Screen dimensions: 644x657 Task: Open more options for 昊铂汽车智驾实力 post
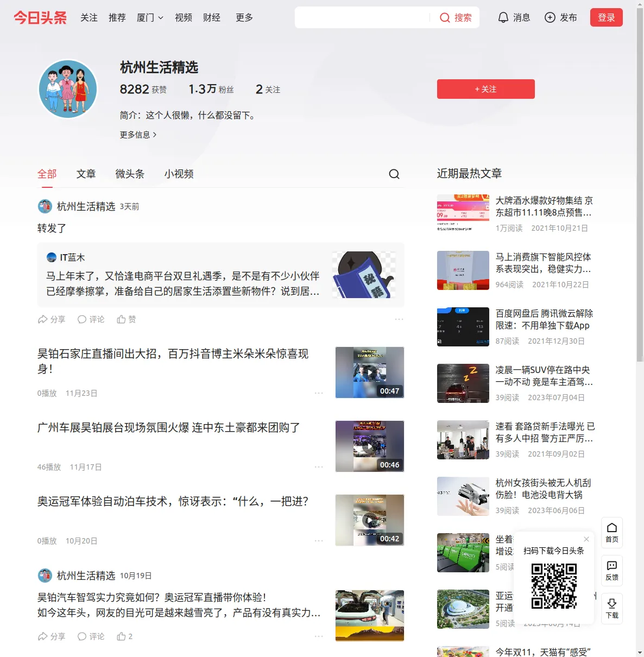[319, 636]
